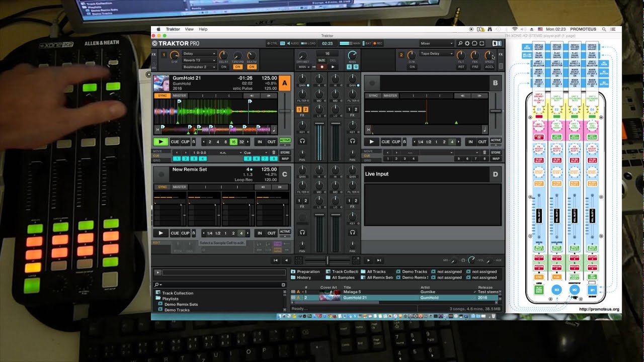Clear the browser search field
The height and width of the screenshot is (362, 644).
pos(283,285)
